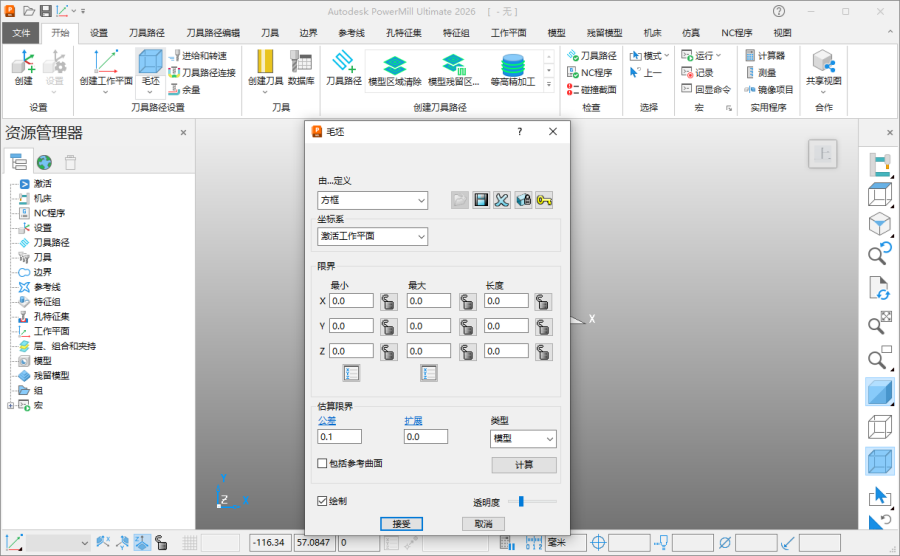
Task: Click the recycle bin tab in explorer
Action: [x=70, y=162]
